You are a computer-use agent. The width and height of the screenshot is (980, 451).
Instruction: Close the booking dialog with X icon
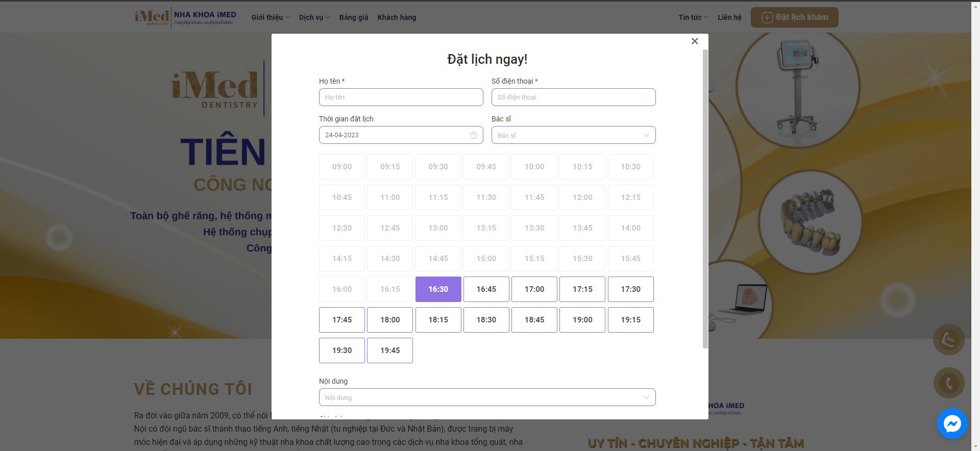tap(694, 41)
